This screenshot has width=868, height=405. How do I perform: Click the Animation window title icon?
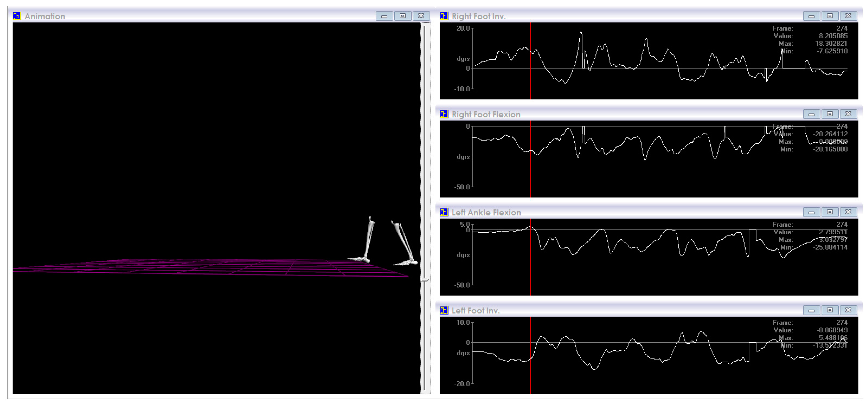17,16
